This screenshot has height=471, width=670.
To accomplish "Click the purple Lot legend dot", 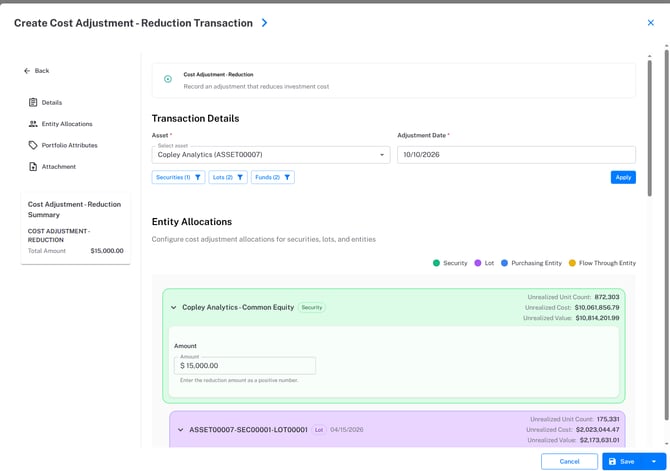I will [478, 263].
